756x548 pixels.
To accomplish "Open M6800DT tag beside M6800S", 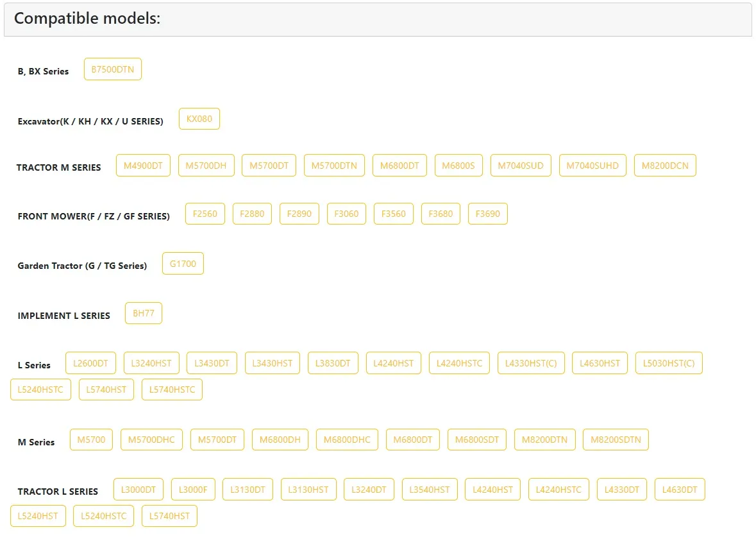I will click(399, 166).
